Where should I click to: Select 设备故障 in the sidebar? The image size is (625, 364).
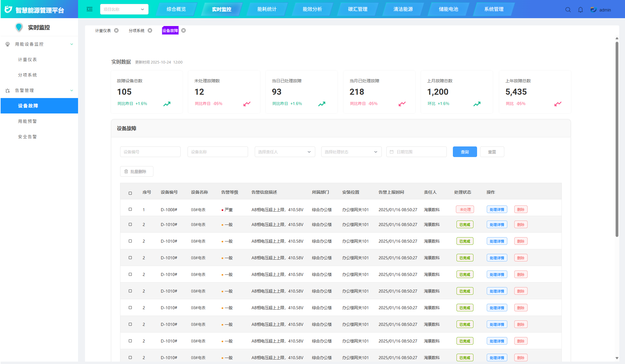(39, 106)
